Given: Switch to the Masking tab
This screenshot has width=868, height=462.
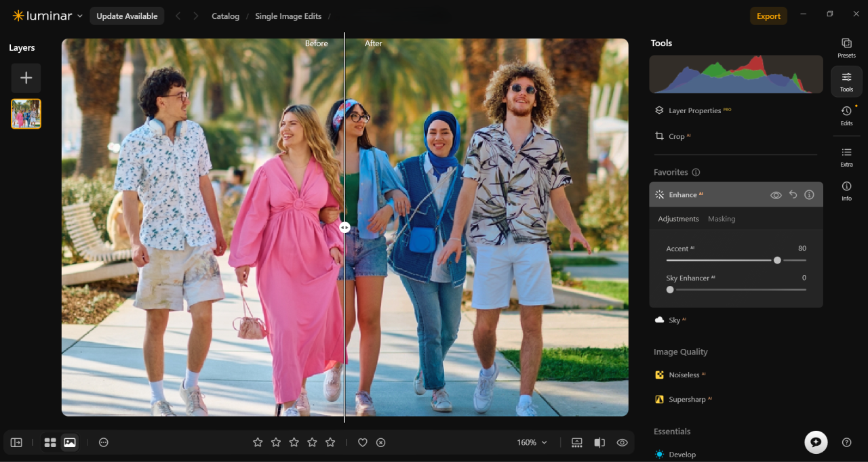Looking at the screenshot, I should [x=722, y=219].
